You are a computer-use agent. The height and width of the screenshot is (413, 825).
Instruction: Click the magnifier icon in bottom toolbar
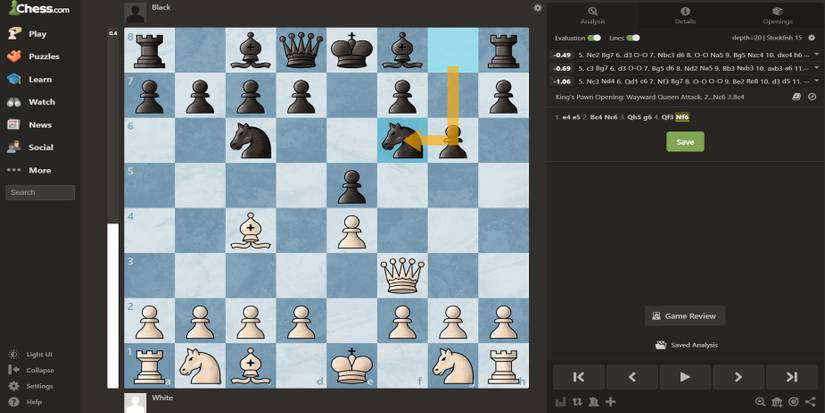click(760, 402)
